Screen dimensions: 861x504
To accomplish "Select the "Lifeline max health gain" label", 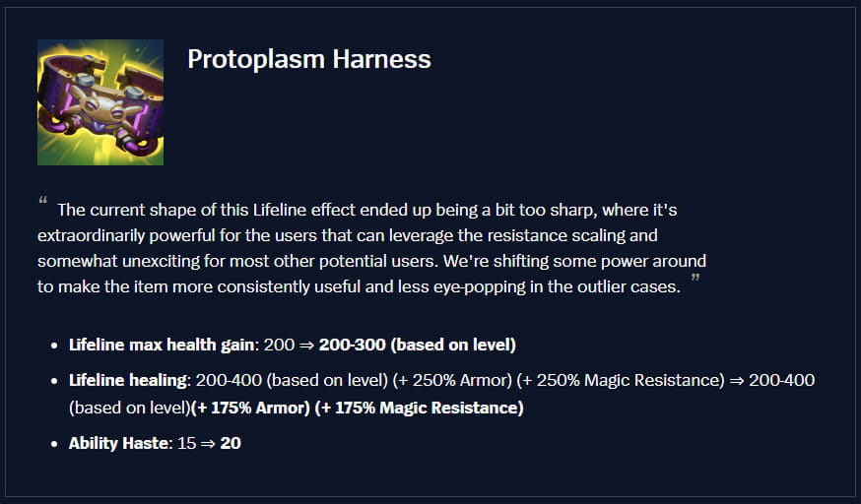I will coord(161,346).
